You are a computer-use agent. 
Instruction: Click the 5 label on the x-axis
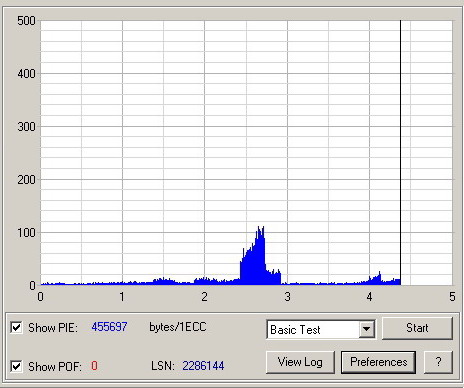tap(452, 297)
